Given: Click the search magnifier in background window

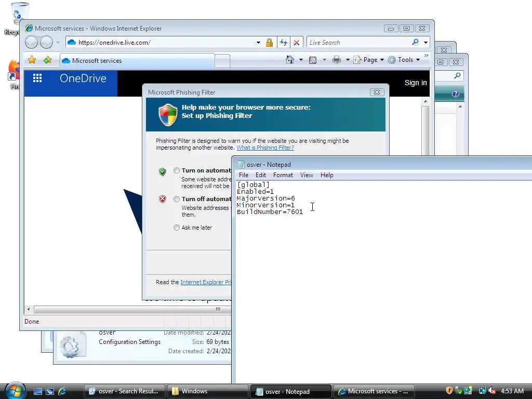Looking at the screenshot, I should (x=457, y=76).
